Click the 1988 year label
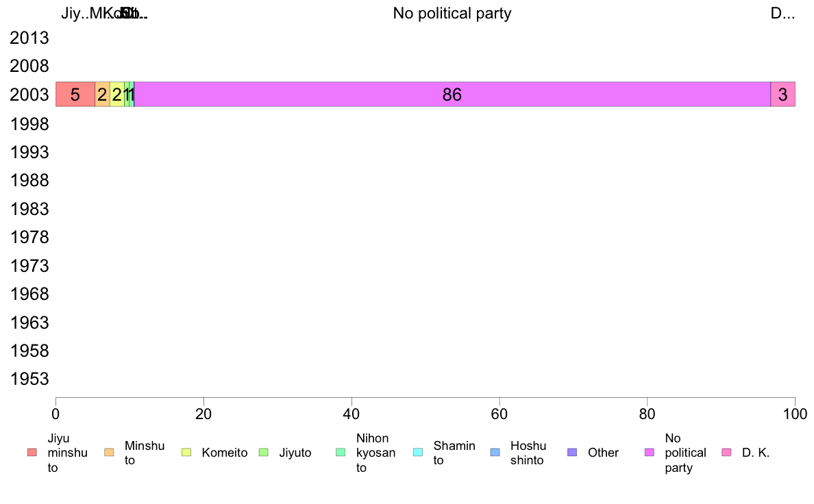Screen dimensions: 814x504 (29, 180)
